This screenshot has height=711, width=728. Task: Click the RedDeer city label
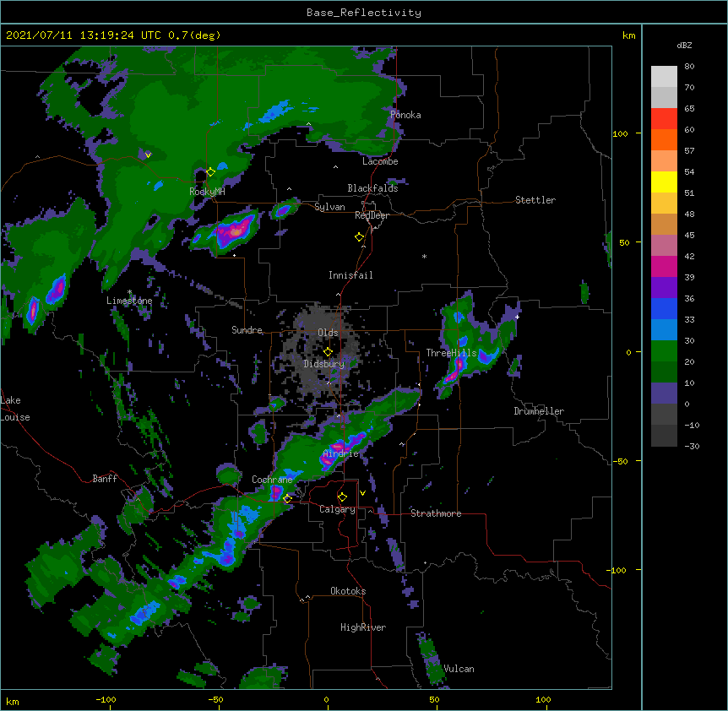pyautogui.click(x=372, y=215)
